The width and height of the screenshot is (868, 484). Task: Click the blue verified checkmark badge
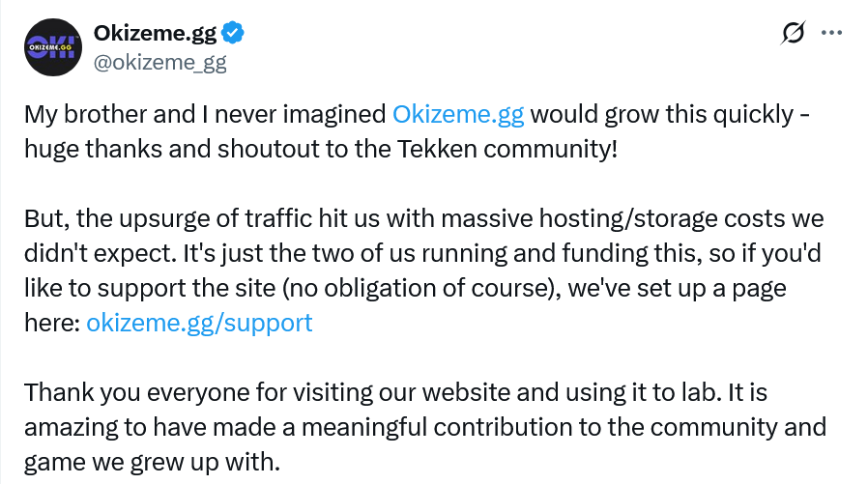click(233, 35)
